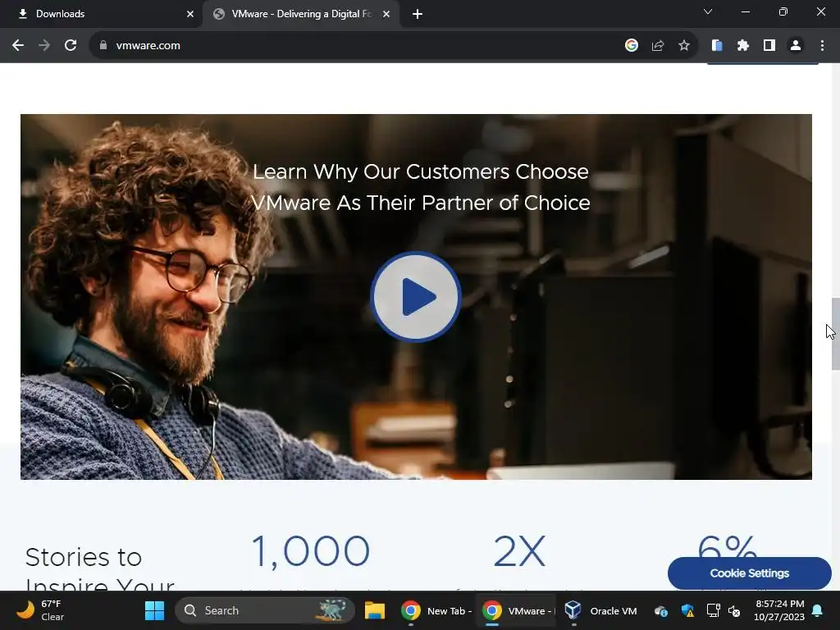Screen dimensions: 840x630
Task: Play the customer story video
Action: (x=416, y=296)
